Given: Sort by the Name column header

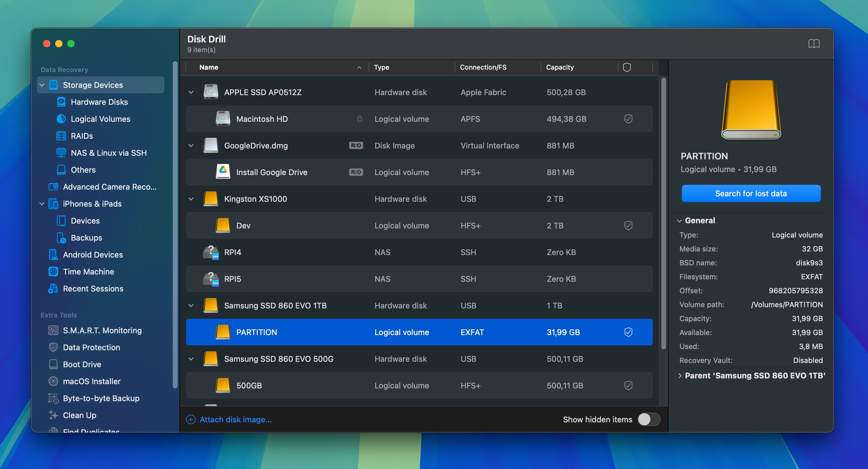Looking at the screenshot, I should 209,67.
